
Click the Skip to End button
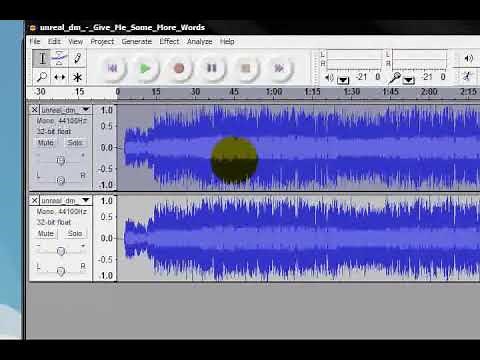tap(279, 68)
